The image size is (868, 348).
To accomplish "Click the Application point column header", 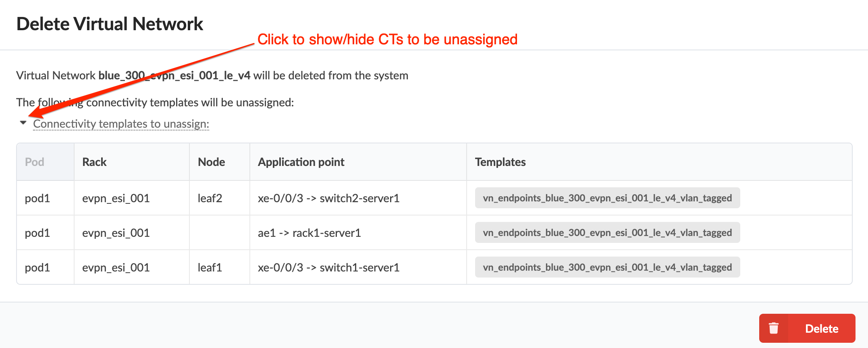I will (x=301, y=162).
